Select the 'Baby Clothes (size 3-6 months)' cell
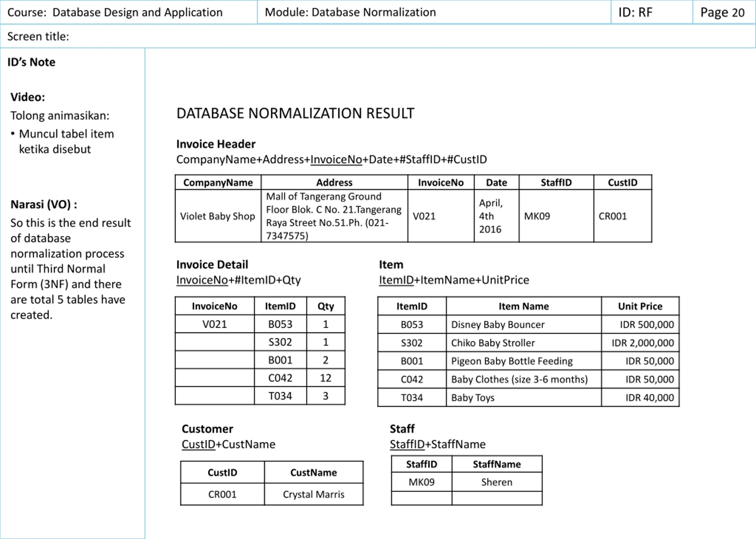Image resolution: width=756 pixels, height=539 pixels. point(524,379)
